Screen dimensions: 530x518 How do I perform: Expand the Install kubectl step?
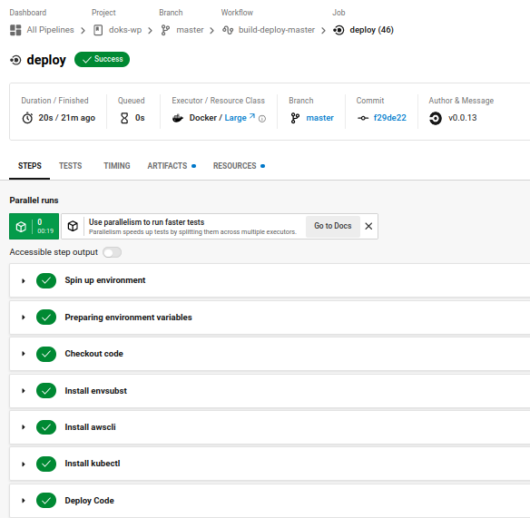coord(23,464)
